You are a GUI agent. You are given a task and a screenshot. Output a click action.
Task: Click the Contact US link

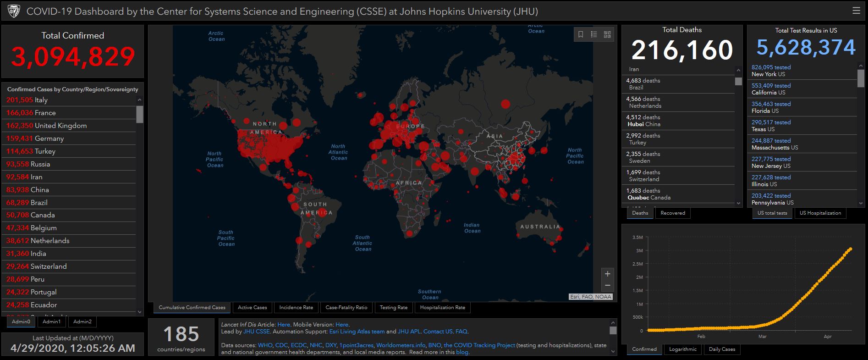[x=438, y=332]
